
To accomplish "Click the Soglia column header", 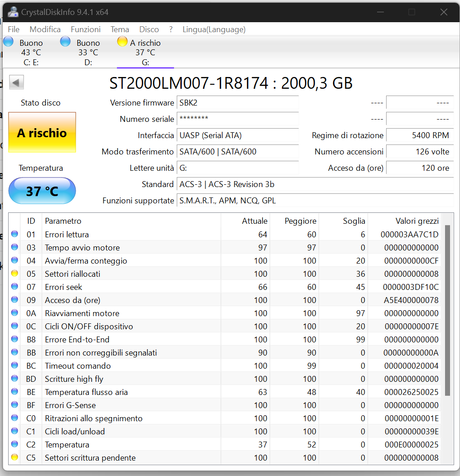I will [x=344, y=221].
